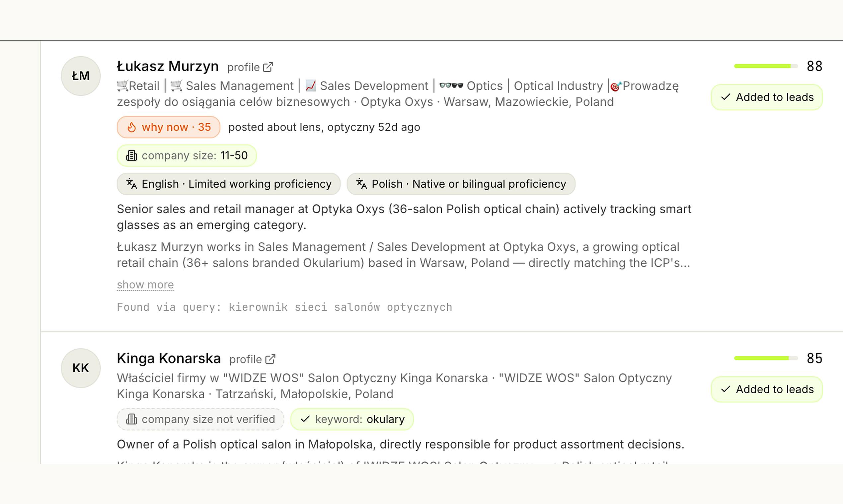Click Łukasz Murzyn headline starting with 'Retail | Sales Management'
This screenshot has width=843, height=504.
click(x=398, y=94)
